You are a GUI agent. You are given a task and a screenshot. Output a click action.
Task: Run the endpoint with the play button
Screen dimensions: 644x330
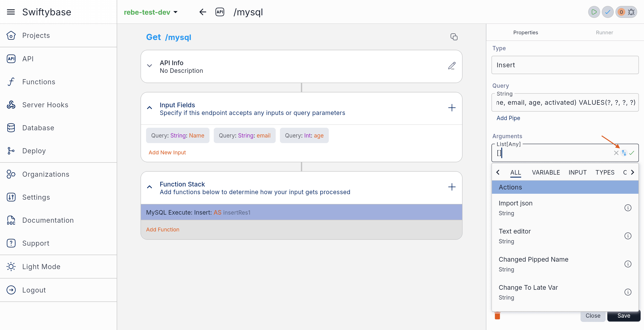pos(594,12)
